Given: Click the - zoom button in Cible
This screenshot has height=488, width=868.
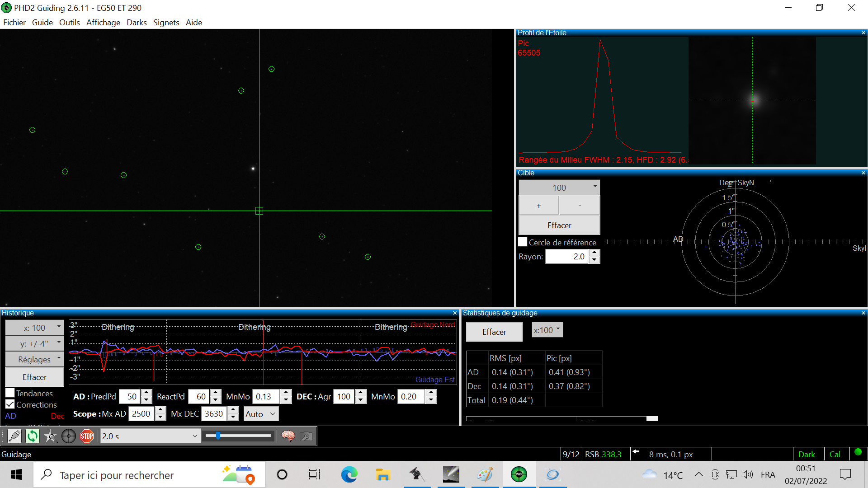Looking at the screenshot, I should click(x=580, y=206).
